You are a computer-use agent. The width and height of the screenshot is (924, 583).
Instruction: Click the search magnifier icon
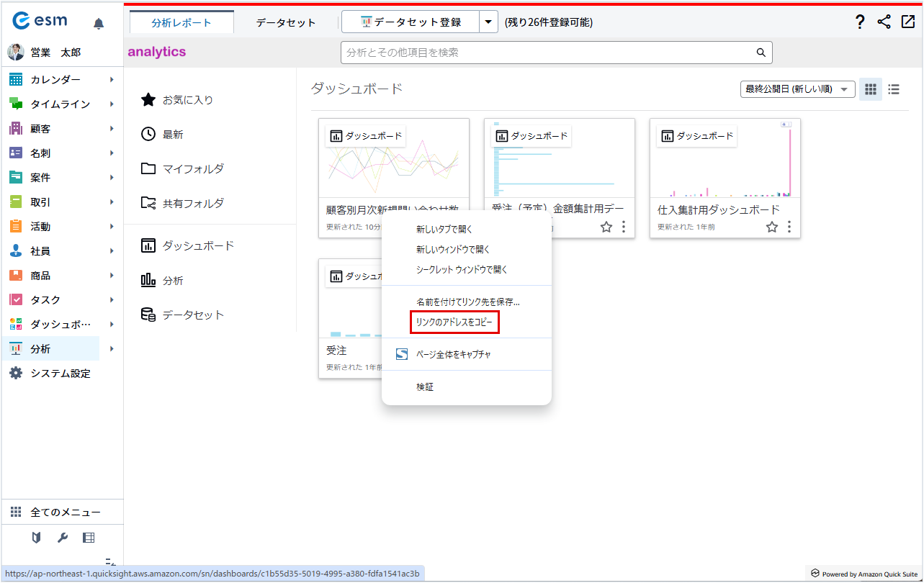click(761, 53)
